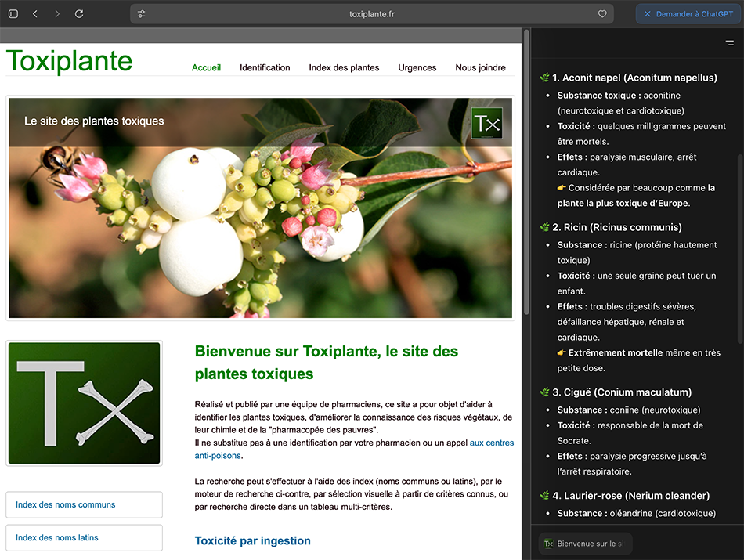Click the toxiplante.fr address field
The height and width of the screenshot is (560, 744).
[372, 14]
